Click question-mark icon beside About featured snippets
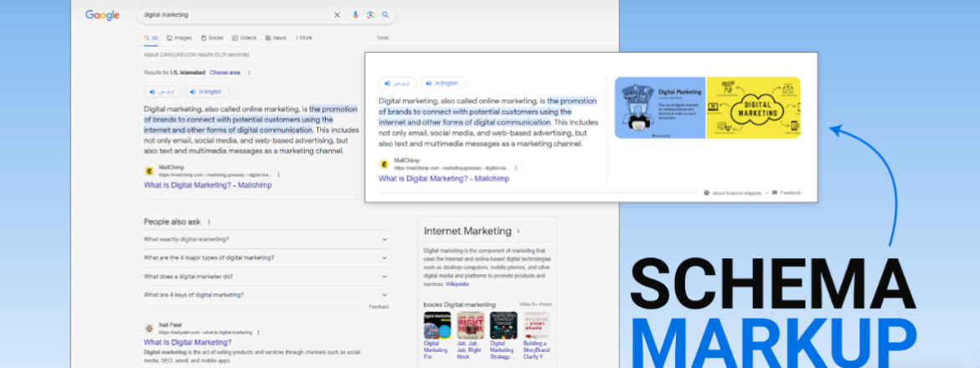This screenshot has height=368, width=980. (x=706, y=193)
